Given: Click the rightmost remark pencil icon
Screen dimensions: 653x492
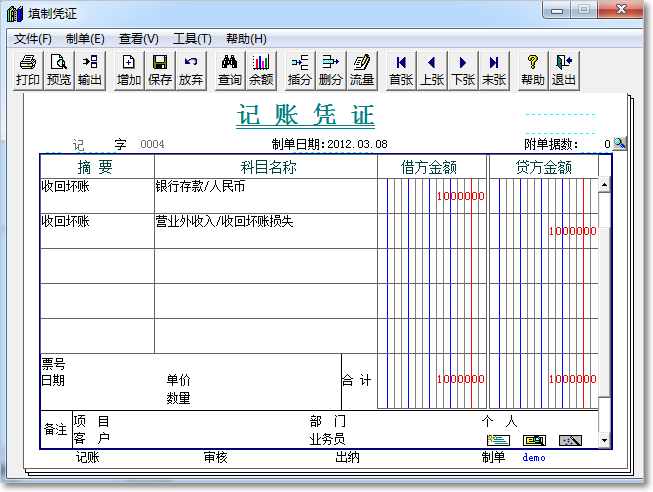Looking at the screenshot, I should 570,440.
